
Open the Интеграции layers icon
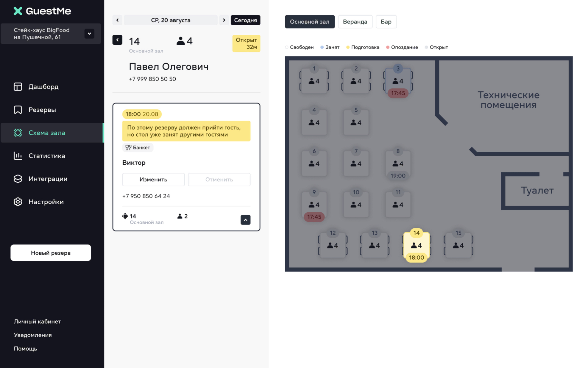pyautogui.click(x=18, y=179)
